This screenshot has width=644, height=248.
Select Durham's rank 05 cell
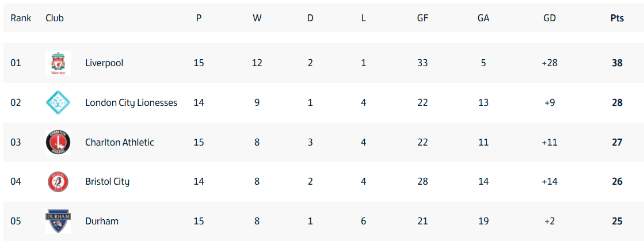16,221
